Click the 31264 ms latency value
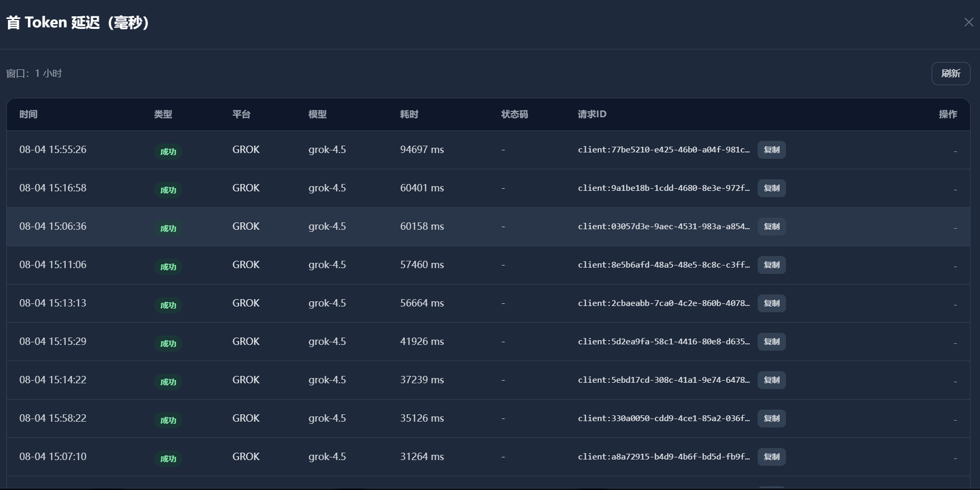 tap(422, 457)
